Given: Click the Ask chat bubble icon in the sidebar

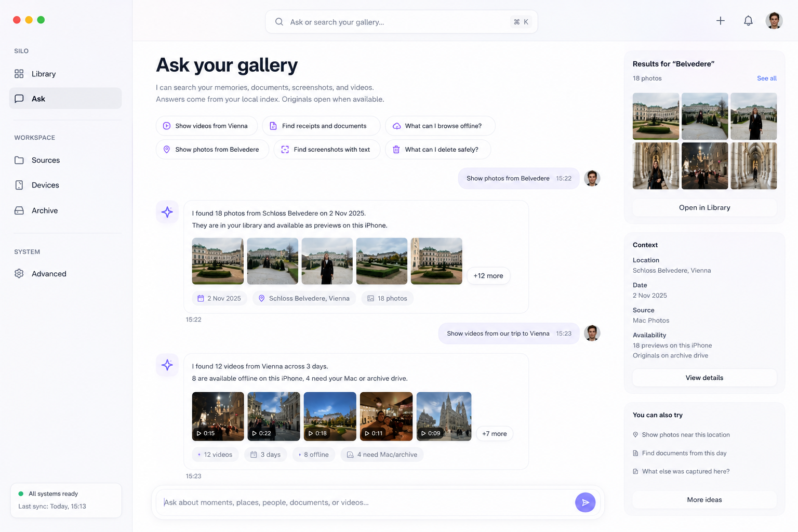Looking at the screenshot, I should pos(19,99).
